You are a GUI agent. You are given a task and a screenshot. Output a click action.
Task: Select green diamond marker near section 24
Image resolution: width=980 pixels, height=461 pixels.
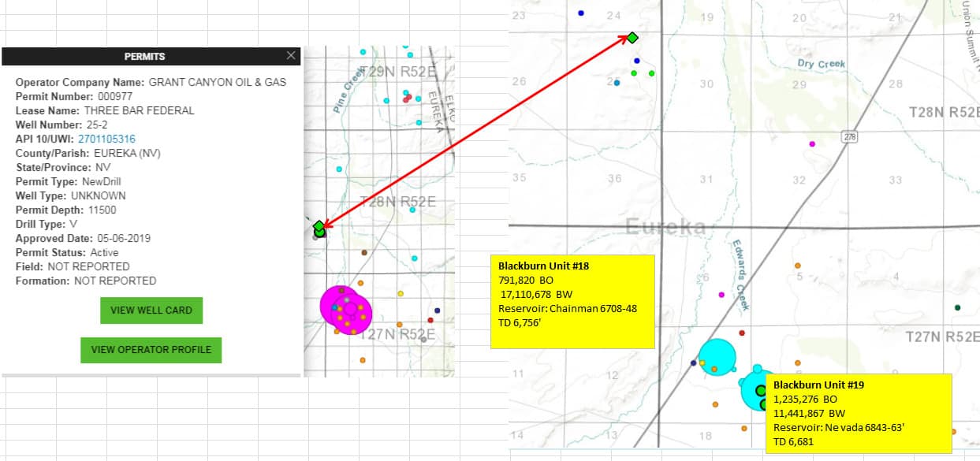point(632,37)
